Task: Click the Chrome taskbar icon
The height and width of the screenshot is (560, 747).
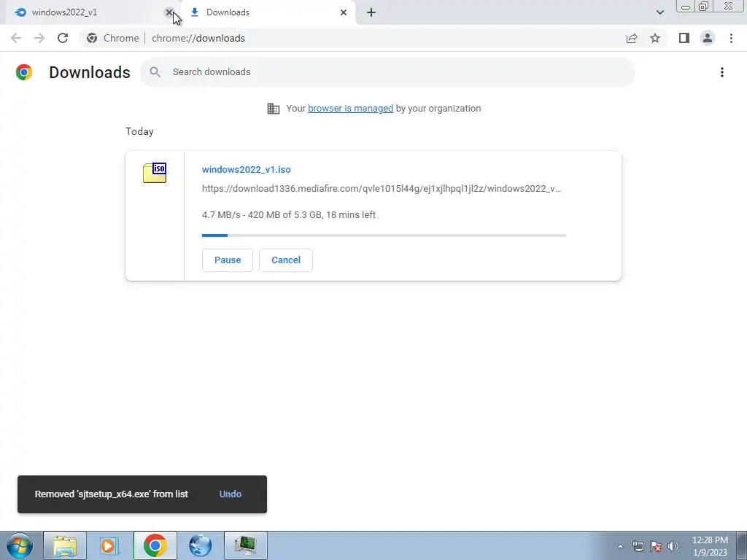Action: (155, 545)
